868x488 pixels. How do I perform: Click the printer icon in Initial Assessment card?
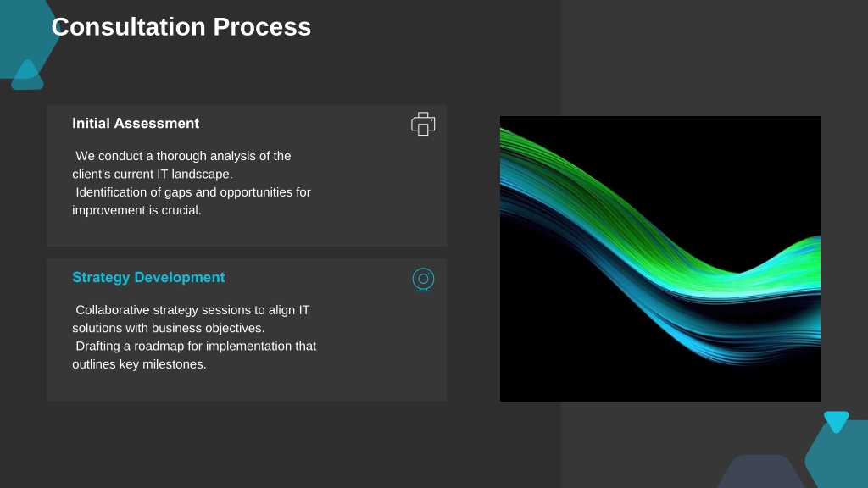coord(423,124)
